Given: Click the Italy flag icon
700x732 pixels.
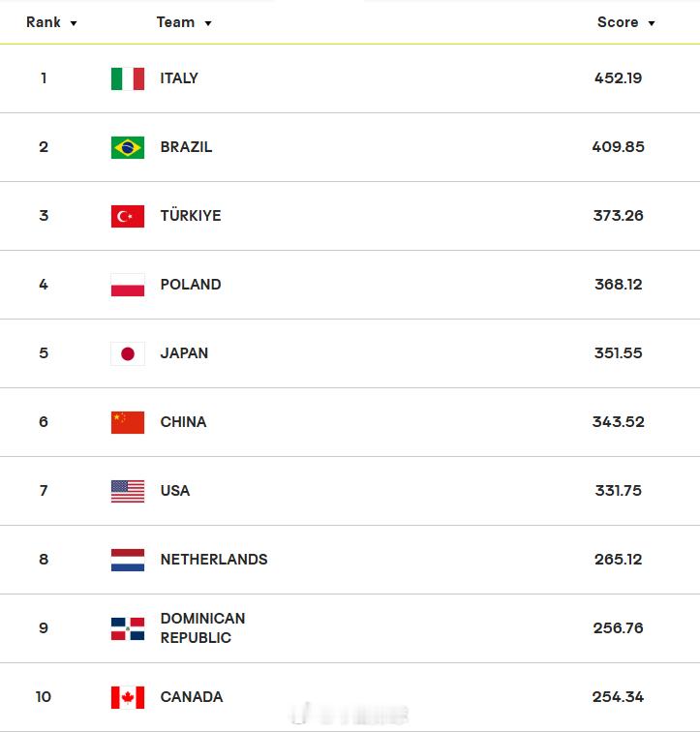Looking at the screenshot, I should point(128,78).
